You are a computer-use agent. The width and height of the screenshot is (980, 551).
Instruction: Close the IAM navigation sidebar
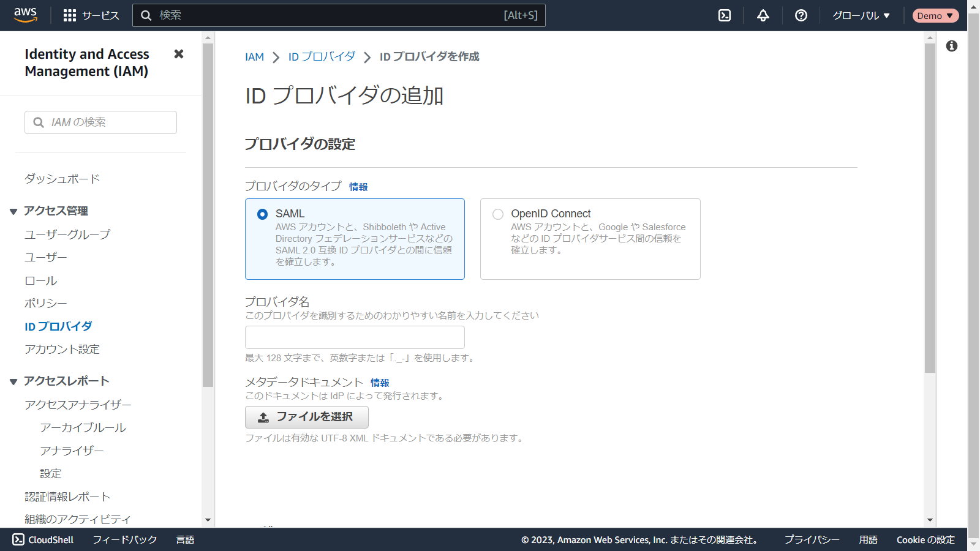tap(179, 54)
